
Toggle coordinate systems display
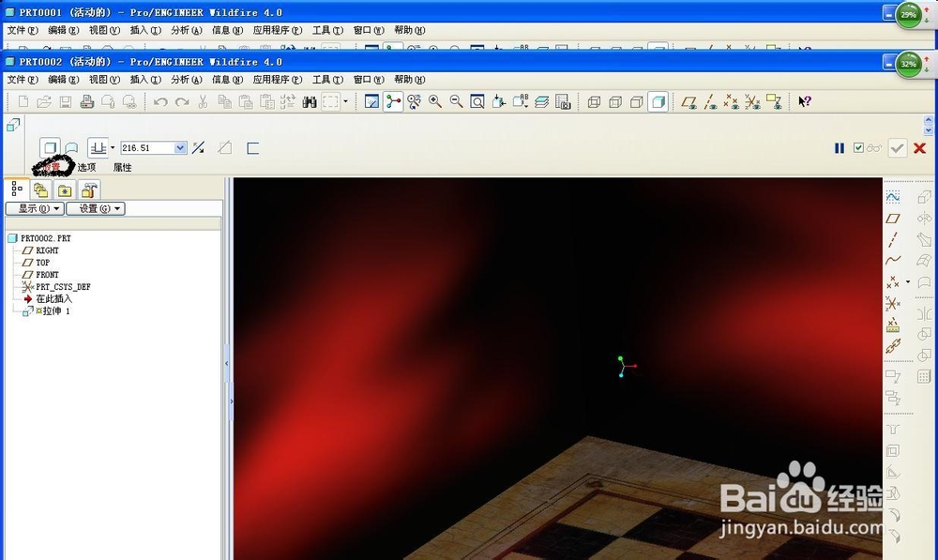[752, 101]
